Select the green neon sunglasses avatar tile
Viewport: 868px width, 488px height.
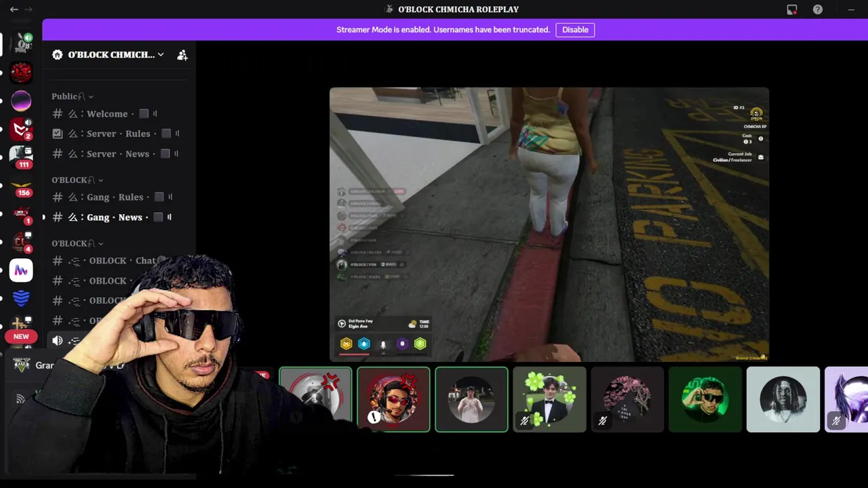[705, 400]
